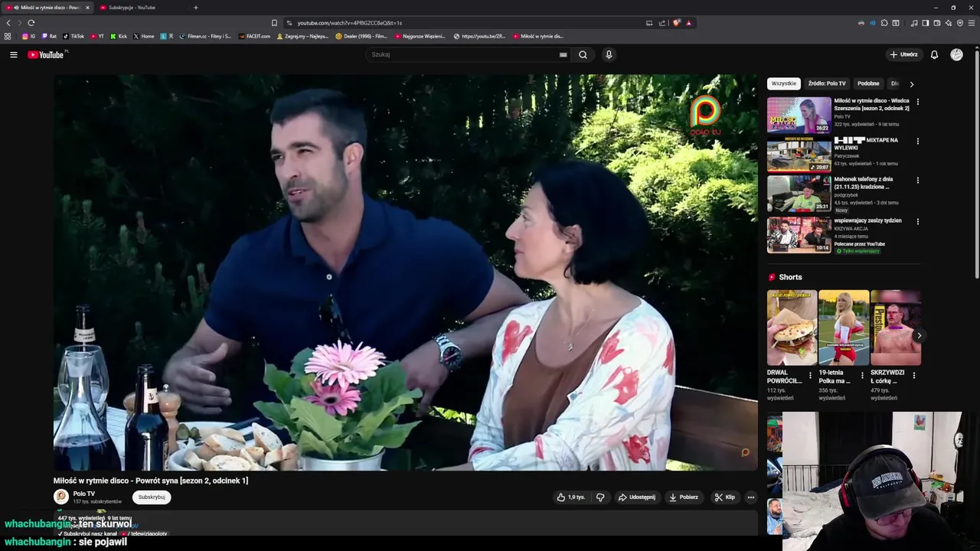Open Brave VPN shield icon
This screenshot has width=980, height=551.
coord(960,23)
